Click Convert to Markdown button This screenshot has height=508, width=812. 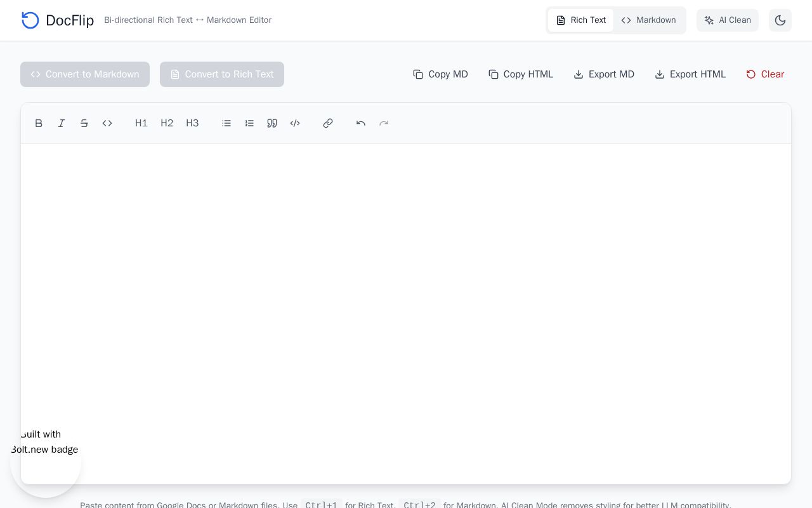click(85, 74)
